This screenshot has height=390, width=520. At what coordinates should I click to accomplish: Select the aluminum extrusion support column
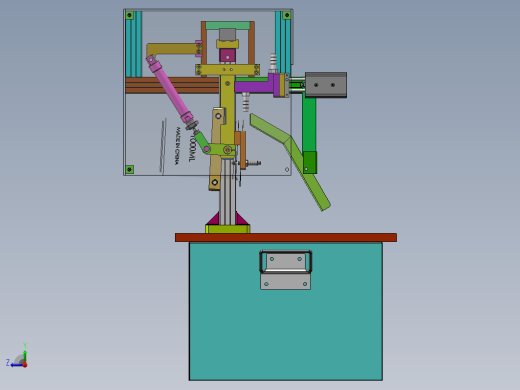(228, 192)
